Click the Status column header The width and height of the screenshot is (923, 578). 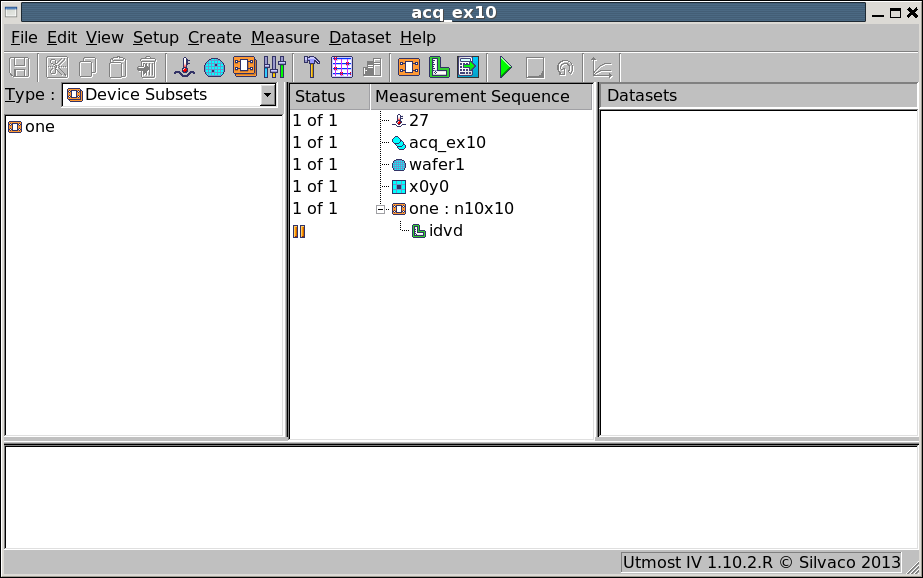pyautogui.click(x=330, y=97)
